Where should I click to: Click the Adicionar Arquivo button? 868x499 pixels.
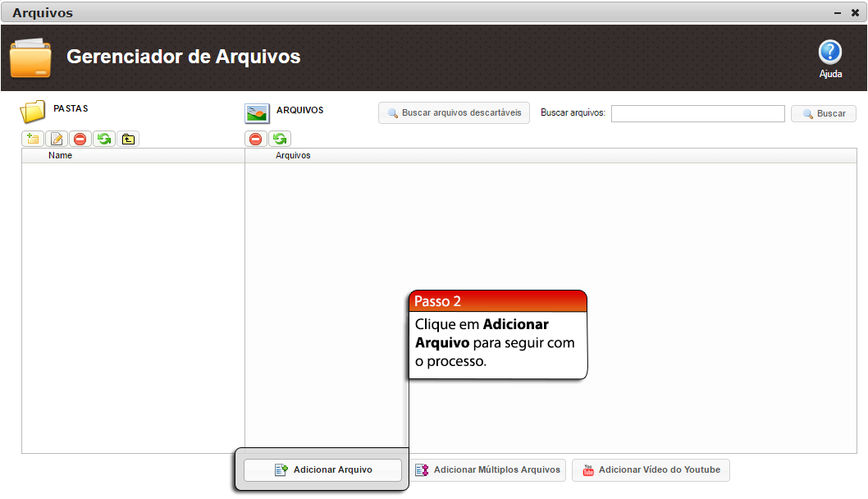(322, 470)
